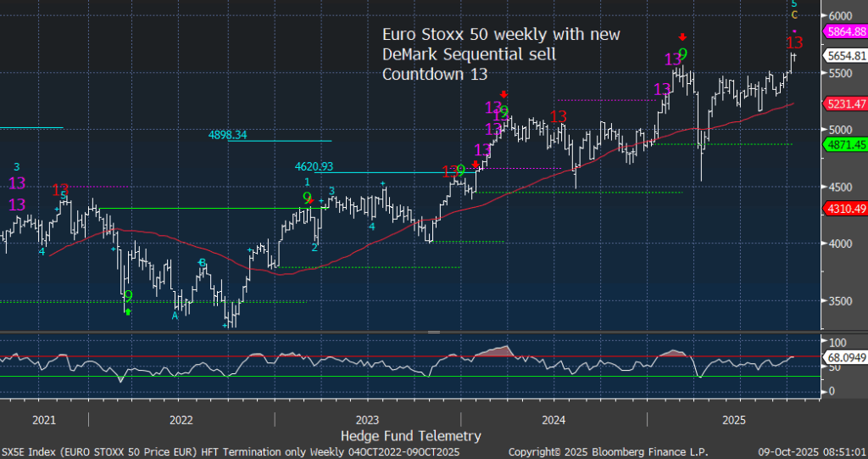
Task: Select the green up arrow under the 2022 low
Action: pyautogui.click(x=128, y=311)
